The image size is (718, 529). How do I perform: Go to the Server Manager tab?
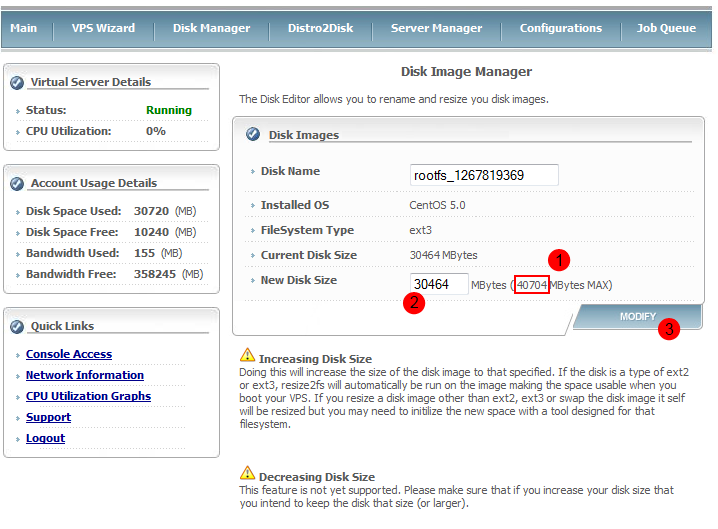(x=436, y=28)
